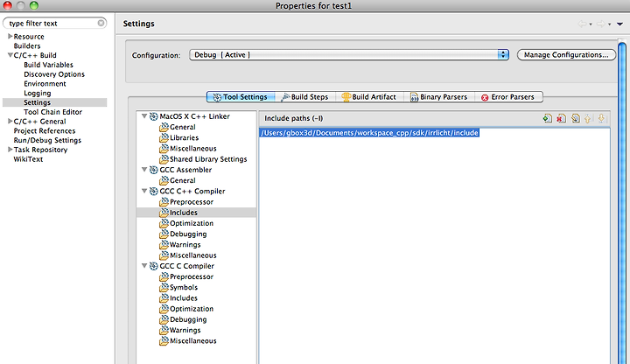Select WikiText in the properties tree
630x364 pixels.
click(x=28, y=159)
